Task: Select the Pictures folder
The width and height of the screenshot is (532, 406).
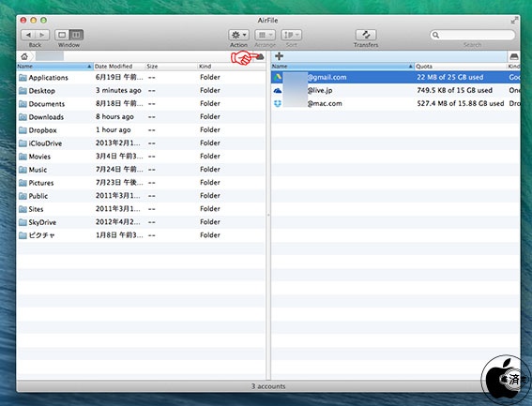Action: pos(141,183)
